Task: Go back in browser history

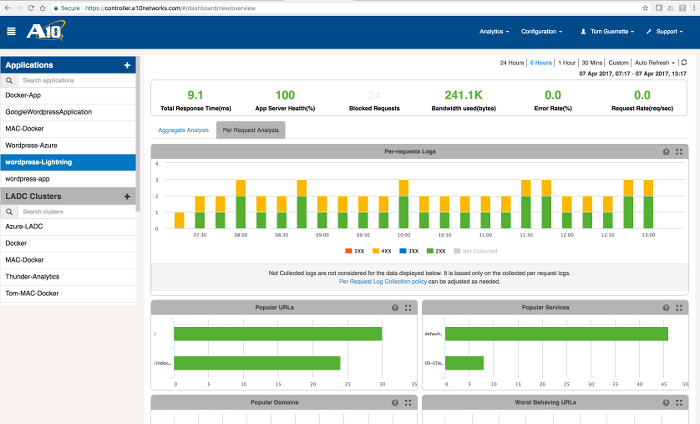Action: pyautogui.click(x=8, y=8)
